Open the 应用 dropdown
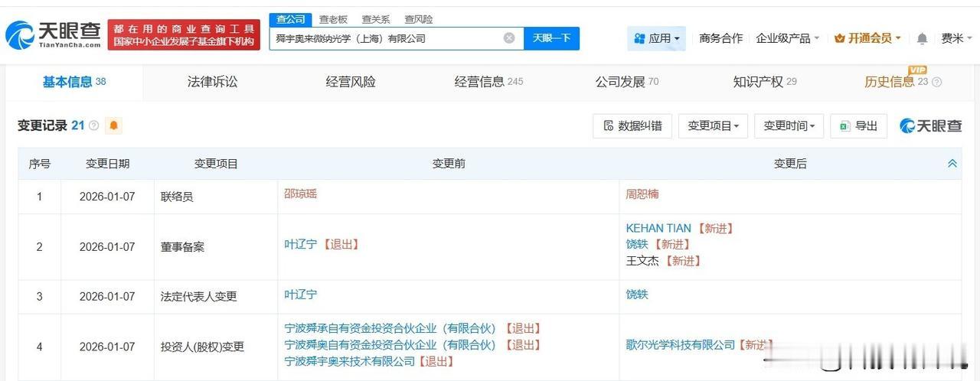The width and height of the screenshot is (980, 381). (656, 38)
